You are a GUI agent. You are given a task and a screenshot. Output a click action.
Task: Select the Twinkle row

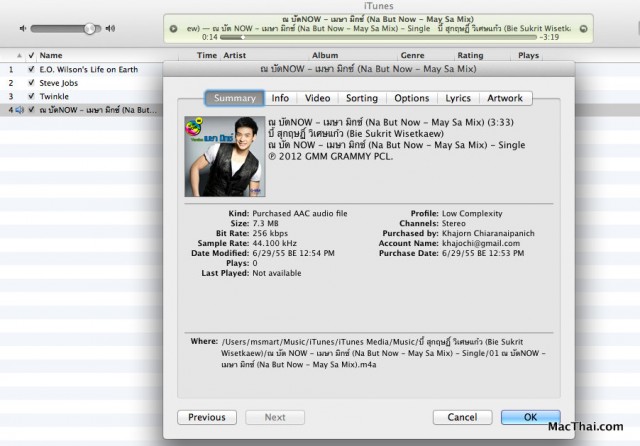(x=82, y=96)
